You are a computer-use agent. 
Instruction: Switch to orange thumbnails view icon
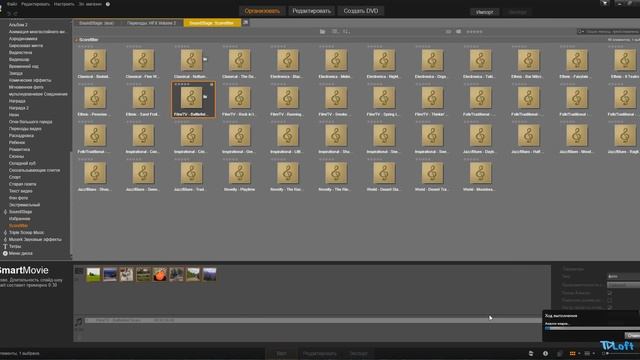573,353
